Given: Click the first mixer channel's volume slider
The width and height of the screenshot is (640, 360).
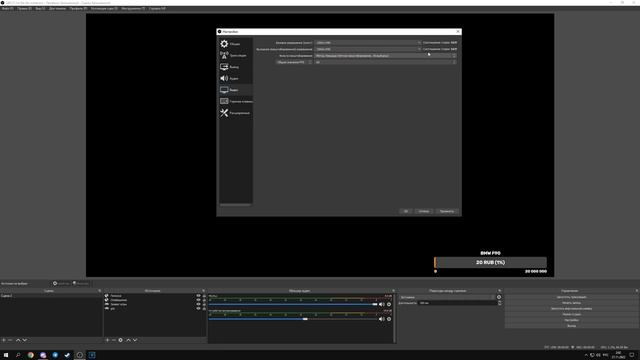Looking at the screenshot, I should pyautogui.click(x=293, y=304).
